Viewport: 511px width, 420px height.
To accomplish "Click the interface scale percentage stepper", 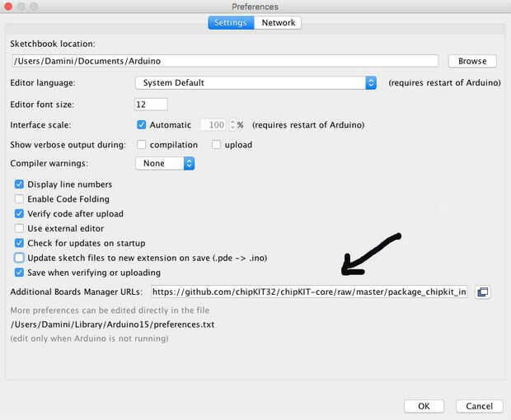I will [x=232, y=125].
